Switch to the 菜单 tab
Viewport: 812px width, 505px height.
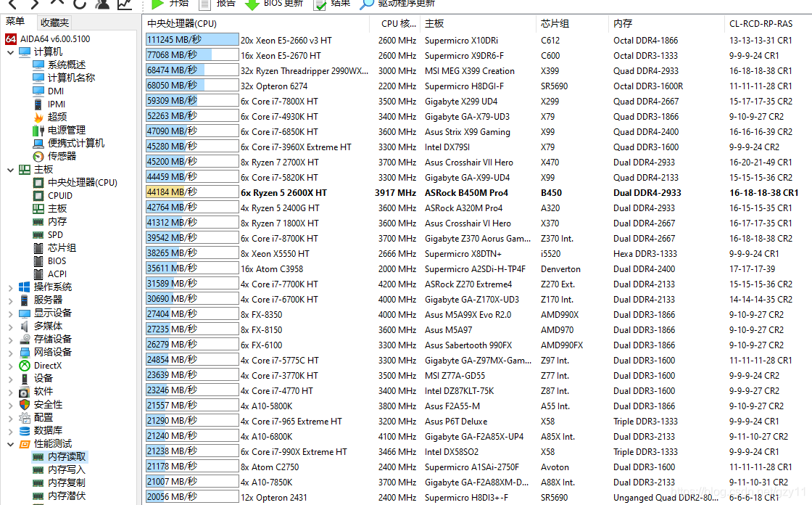click(x=15, y=22)
